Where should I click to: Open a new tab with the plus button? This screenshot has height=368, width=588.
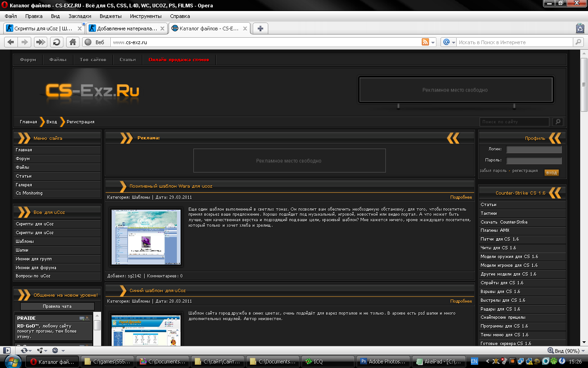tap(260, 29)
